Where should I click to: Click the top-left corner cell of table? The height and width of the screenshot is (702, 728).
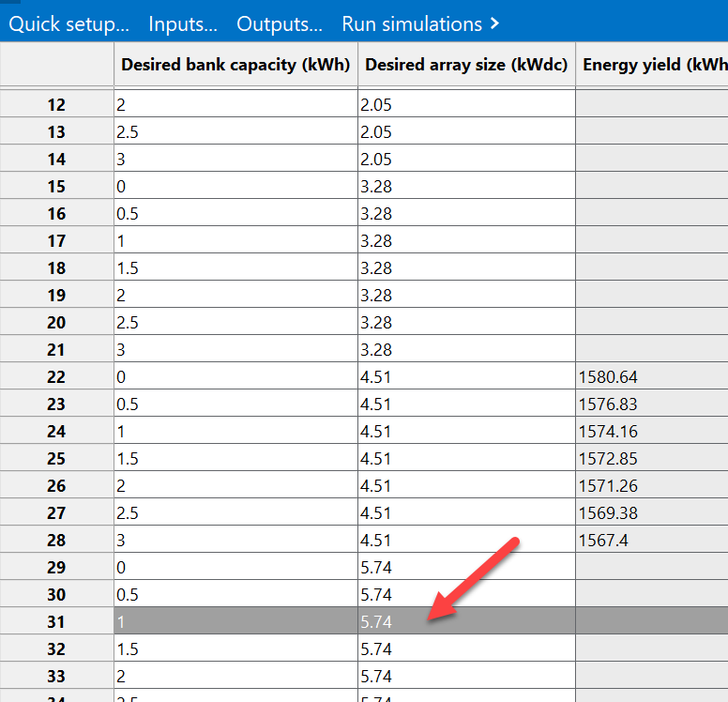[56, 65]
